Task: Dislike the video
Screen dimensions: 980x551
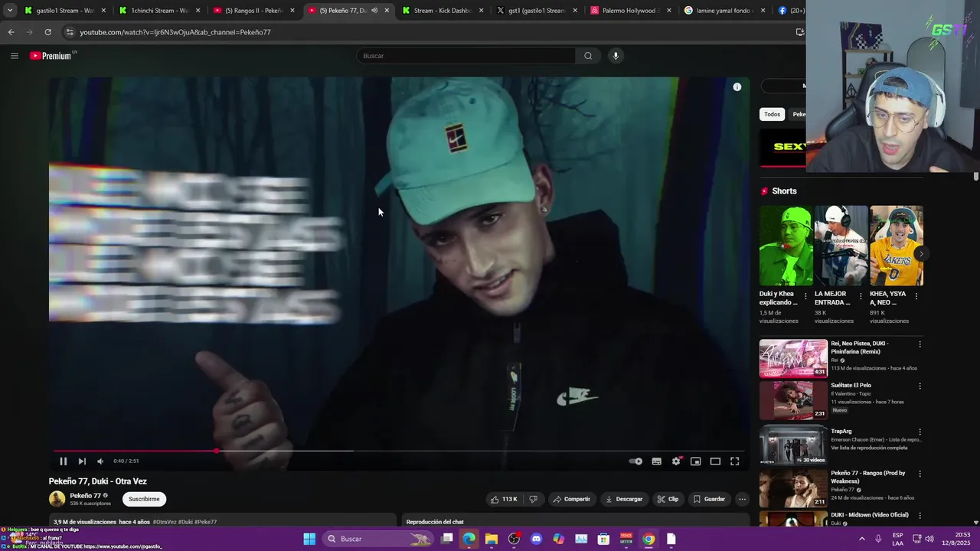Action: 533,499
